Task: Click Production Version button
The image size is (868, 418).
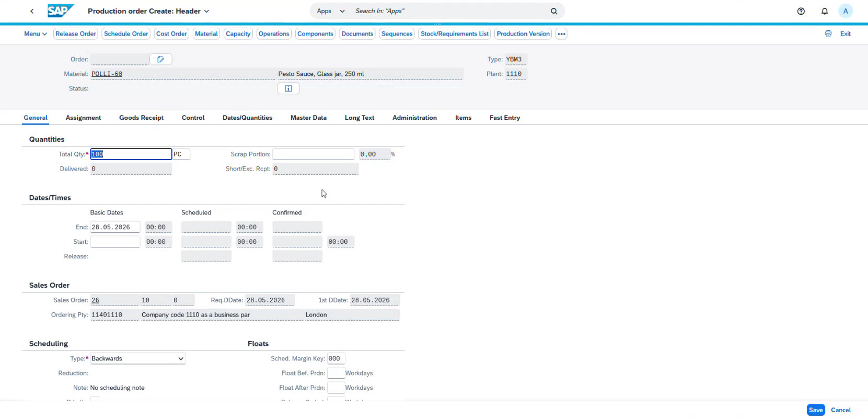Action: click(x=523, y=34)
